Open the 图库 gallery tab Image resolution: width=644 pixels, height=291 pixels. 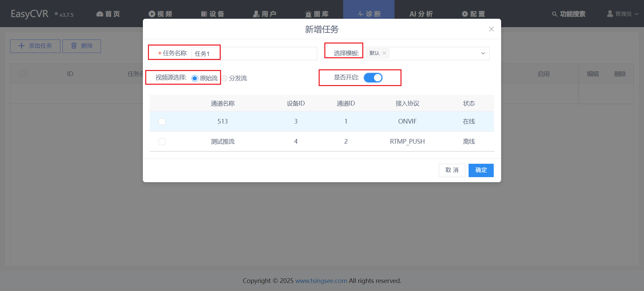[317, 14]
